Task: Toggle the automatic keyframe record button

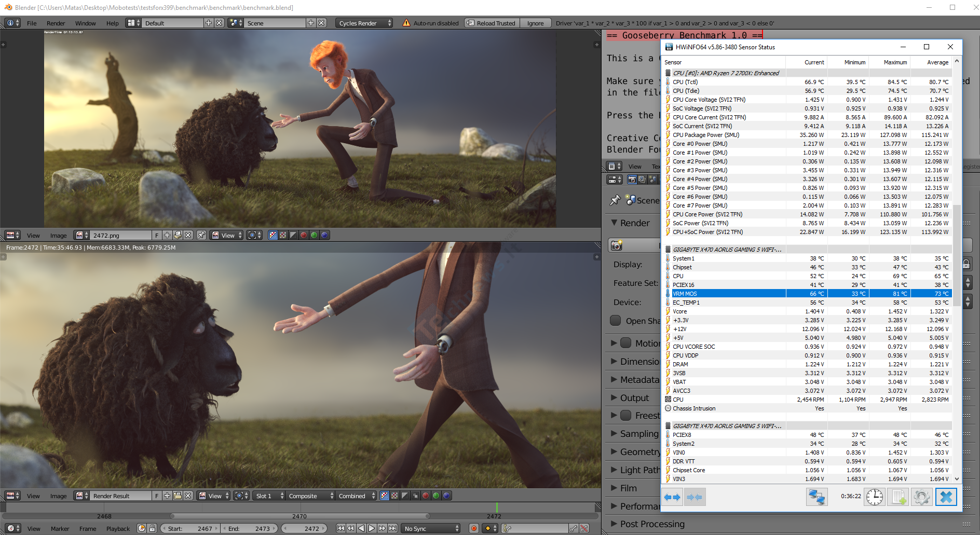Action: coord(473,528)
